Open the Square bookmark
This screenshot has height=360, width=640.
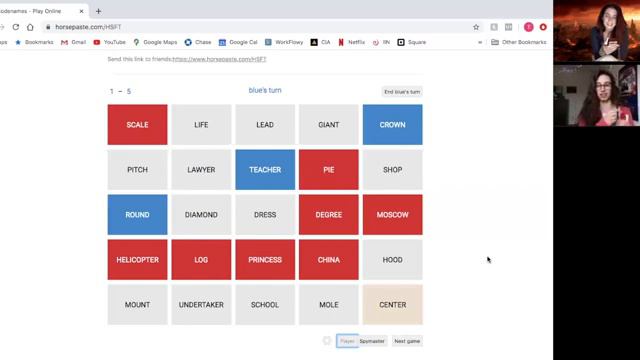pyautogui.click(x=412, y=42)
